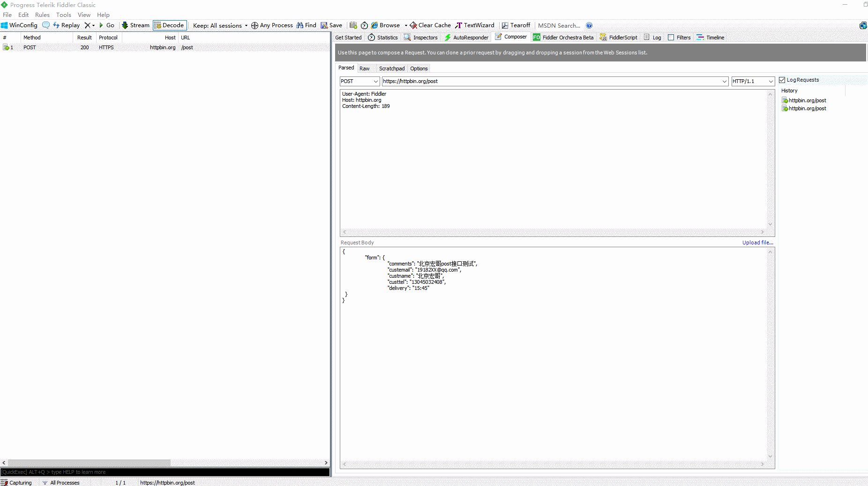Viewport: 868px width, 486px height.
Task: Switch to the Statistics tab
Action: coord(383,38)
